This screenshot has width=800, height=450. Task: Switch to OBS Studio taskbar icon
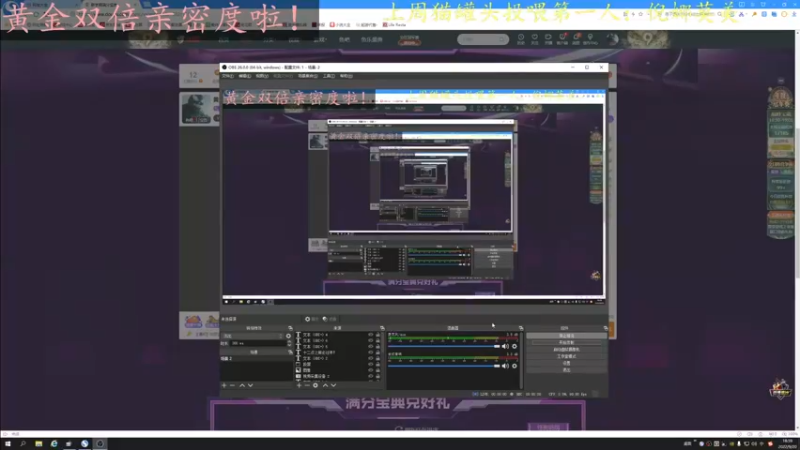(100, 444)
